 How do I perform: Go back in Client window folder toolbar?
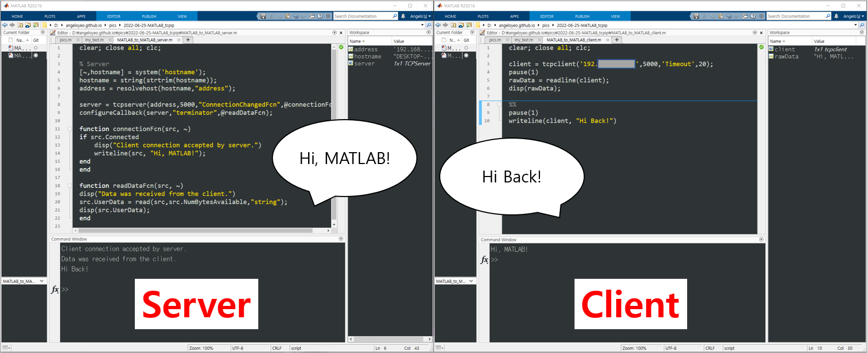pyautogui.click(x=438, y=25)
